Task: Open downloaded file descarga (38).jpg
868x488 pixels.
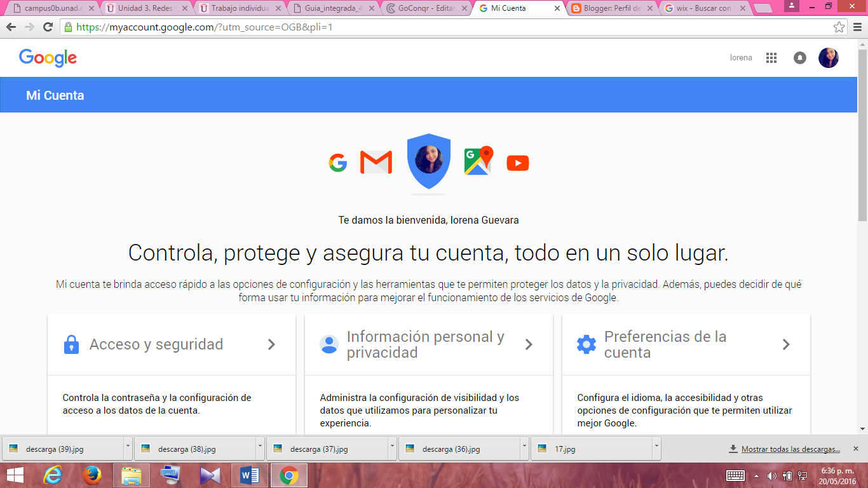Action: coord(196,449)
